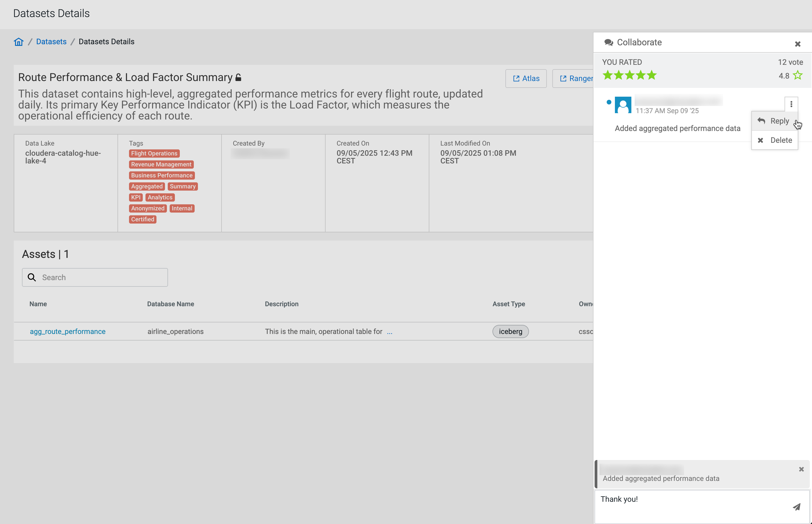The image size is (812, 524).
Task: Dismiss the quoted reply preview
Action: pos(801,469)
